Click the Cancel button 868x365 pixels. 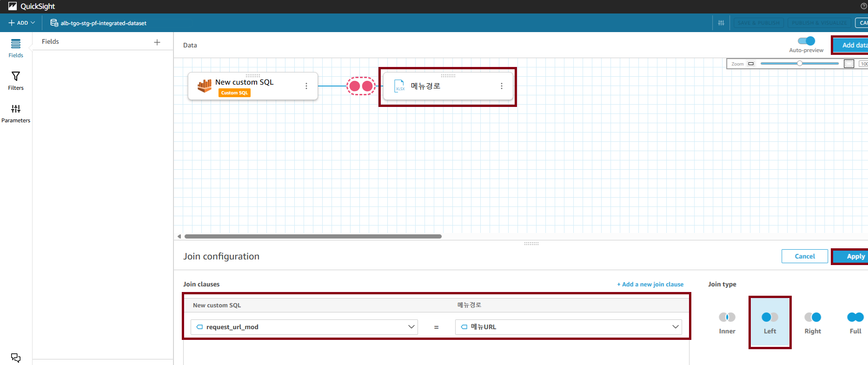pos(805,256)
